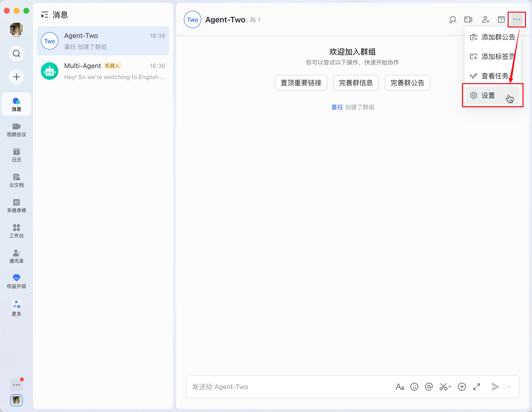Viewport: 532px width, 412px height.
Task: Open 嘉钰 profile link
Action: click(x=337, y=107)
